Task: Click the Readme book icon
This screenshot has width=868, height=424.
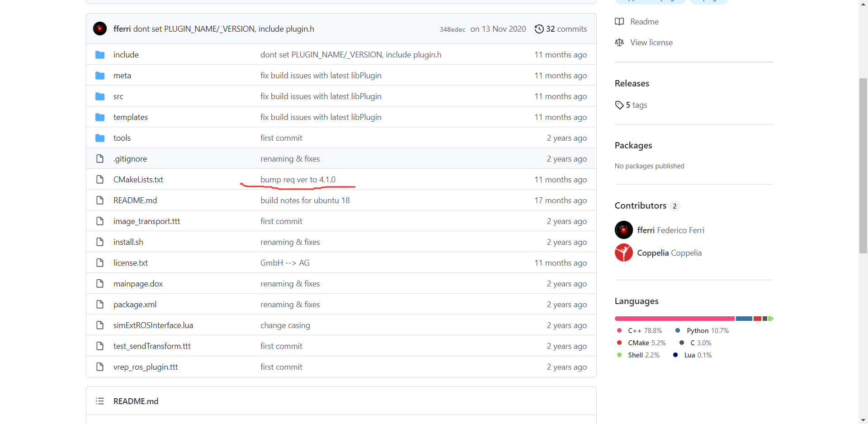Action: pyautogui.click(x=619, y=22)
